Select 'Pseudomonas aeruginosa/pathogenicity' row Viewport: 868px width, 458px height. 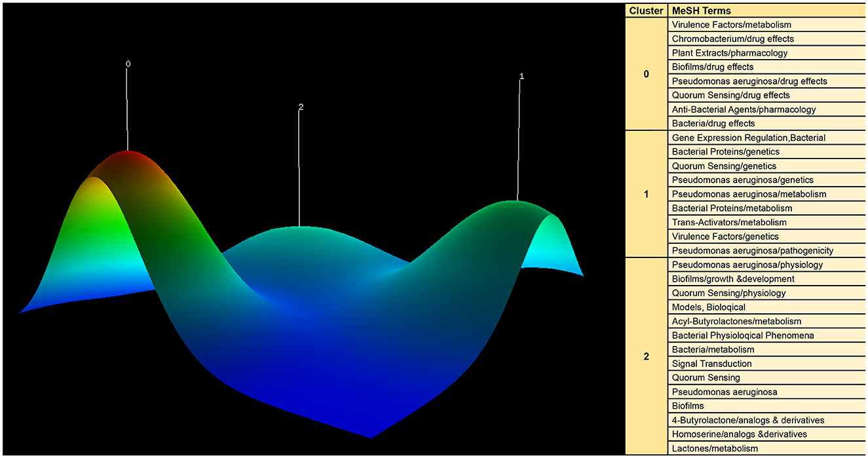pyautogui.click(x=766, y=250)
